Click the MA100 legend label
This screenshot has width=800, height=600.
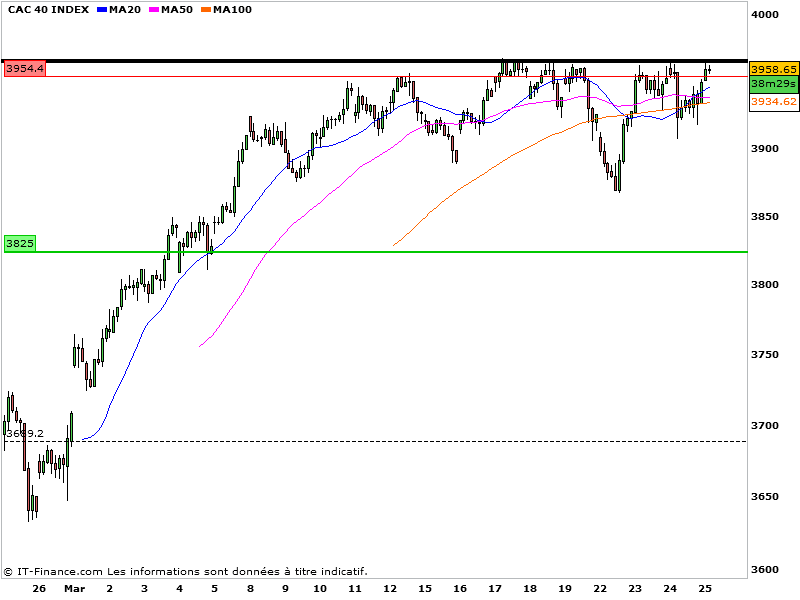tap(233, 10)
